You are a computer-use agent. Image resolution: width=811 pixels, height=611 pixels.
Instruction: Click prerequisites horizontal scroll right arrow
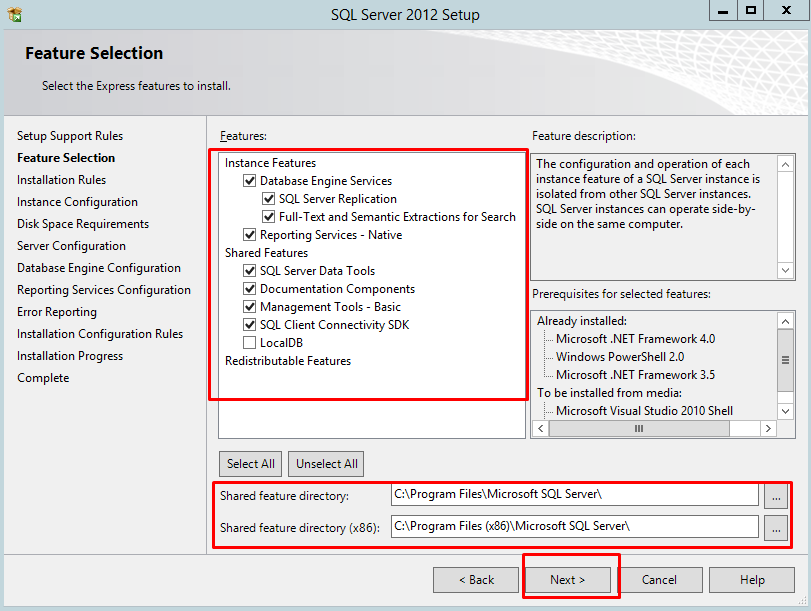tap(768, 428)
